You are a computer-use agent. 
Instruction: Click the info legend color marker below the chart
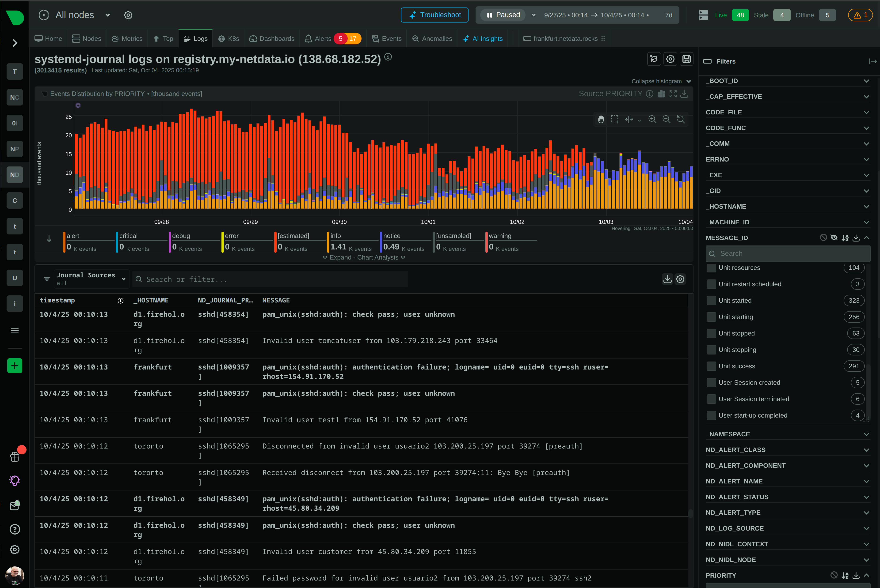click(x=328, y=241)
